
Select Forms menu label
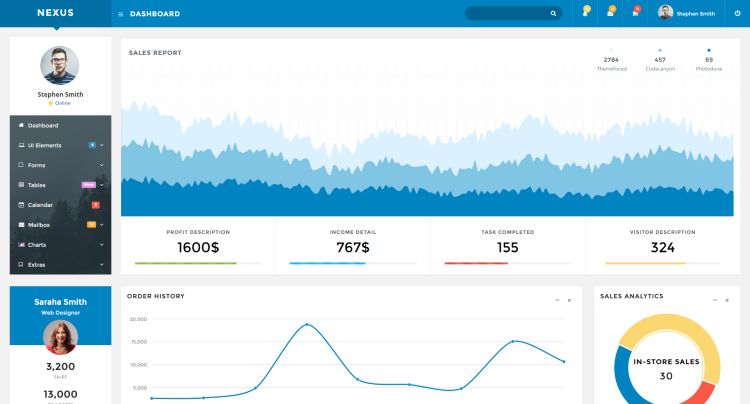point(36,165)
